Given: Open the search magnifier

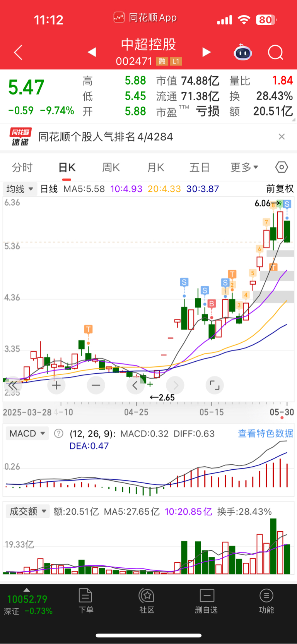Looking at the screenshot, I should tap(276, 52).
